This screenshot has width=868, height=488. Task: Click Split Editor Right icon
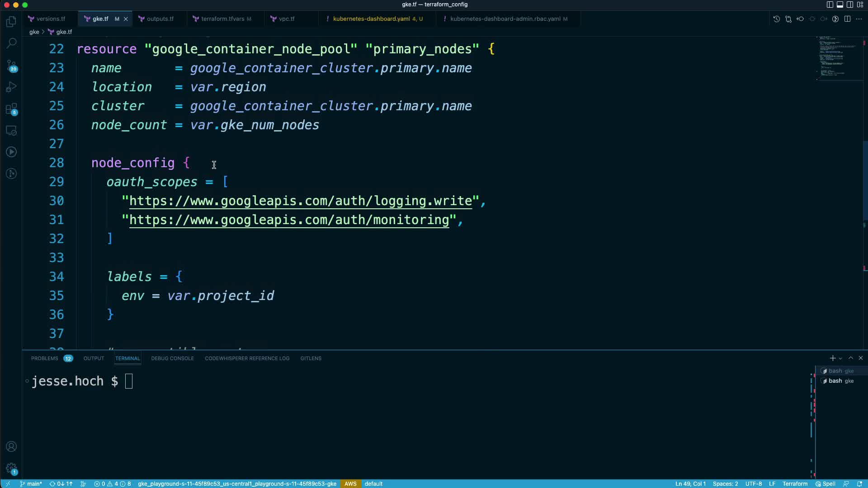click(x=847, y=19)
